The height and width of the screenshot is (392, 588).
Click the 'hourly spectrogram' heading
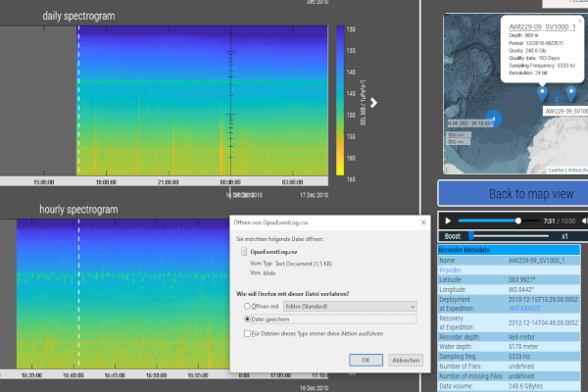point(78,210)
